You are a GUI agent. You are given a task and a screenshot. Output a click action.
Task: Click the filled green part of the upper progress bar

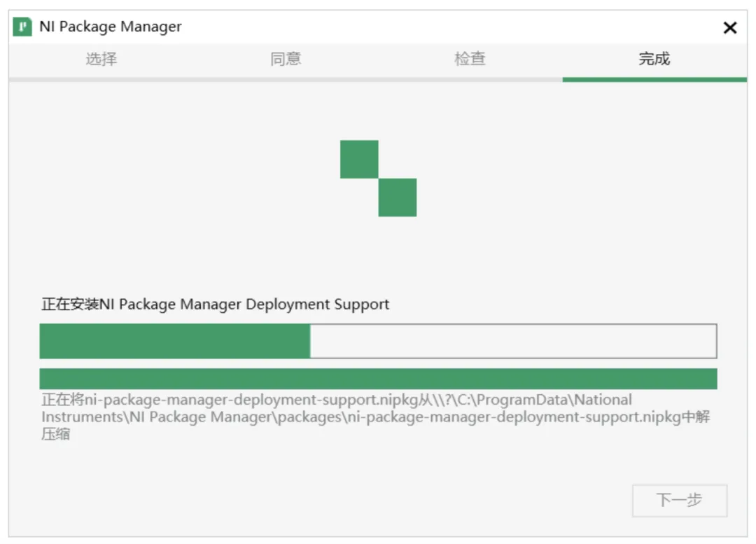[175, 341]
